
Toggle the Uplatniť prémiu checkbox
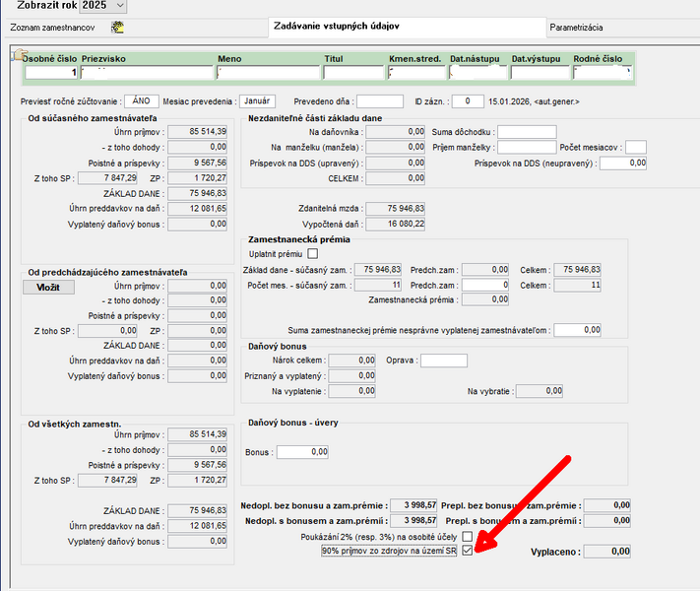[313, 254]
